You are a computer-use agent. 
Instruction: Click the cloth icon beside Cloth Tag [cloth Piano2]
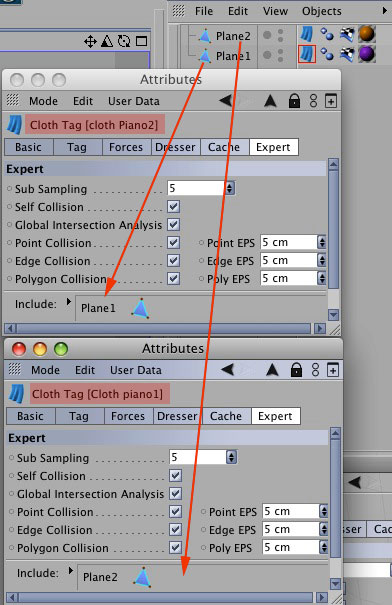click(15, 125)
